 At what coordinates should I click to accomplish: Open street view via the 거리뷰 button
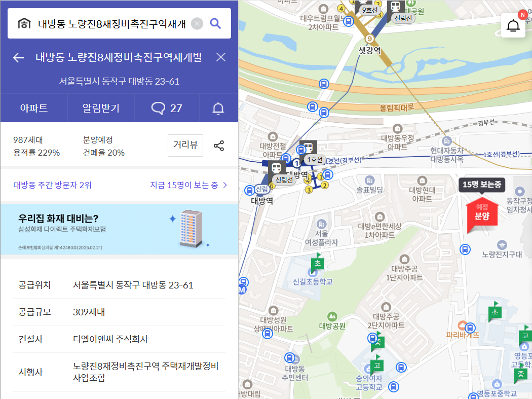point(185,145)
